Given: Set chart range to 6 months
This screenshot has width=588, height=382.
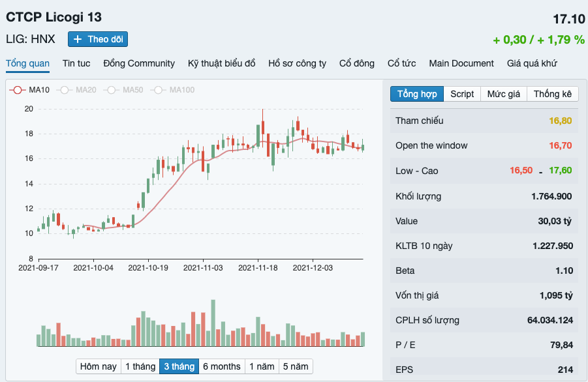Looking at the screenshot, I should tap(221, 366).
